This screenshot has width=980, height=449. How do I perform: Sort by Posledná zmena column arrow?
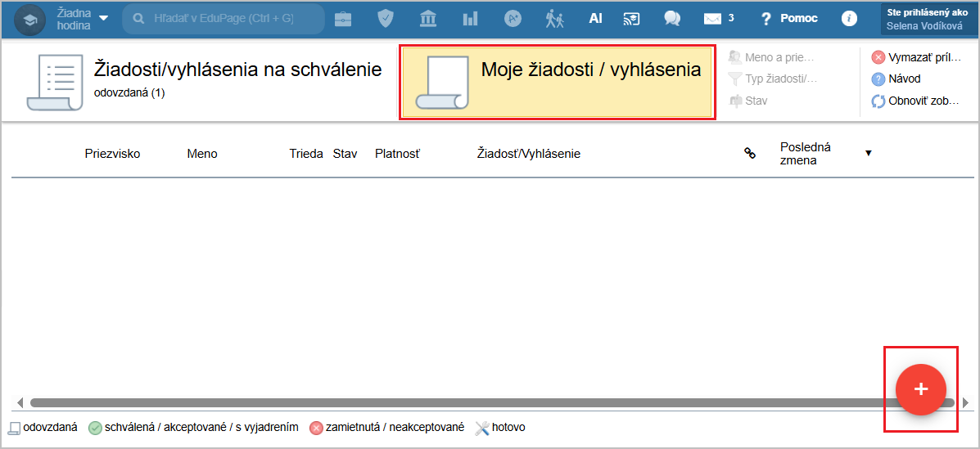coord(868,153)
